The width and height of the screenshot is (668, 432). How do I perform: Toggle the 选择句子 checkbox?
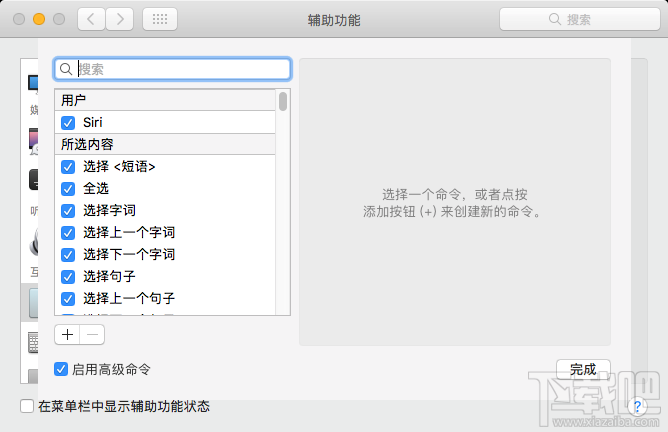(x=68, y=277)
